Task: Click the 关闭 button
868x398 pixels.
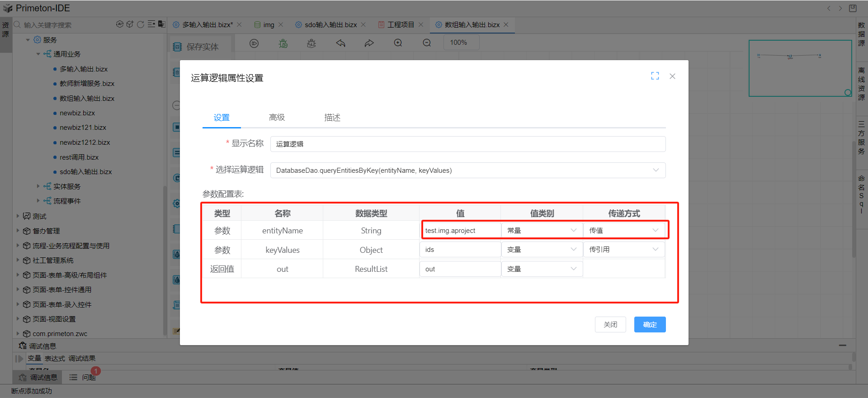Action: 610,325
